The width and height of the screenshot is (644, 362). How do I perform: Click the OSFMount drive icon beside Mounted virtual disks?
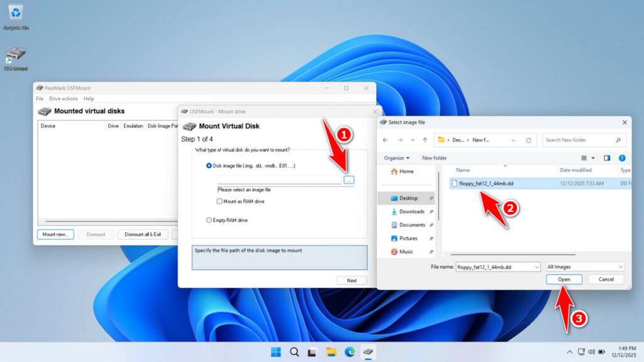point(45,111)
